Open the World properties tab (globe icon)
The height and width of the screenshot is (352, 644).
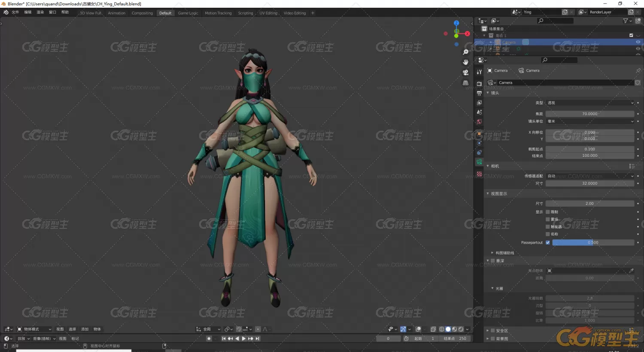(479, 122)
